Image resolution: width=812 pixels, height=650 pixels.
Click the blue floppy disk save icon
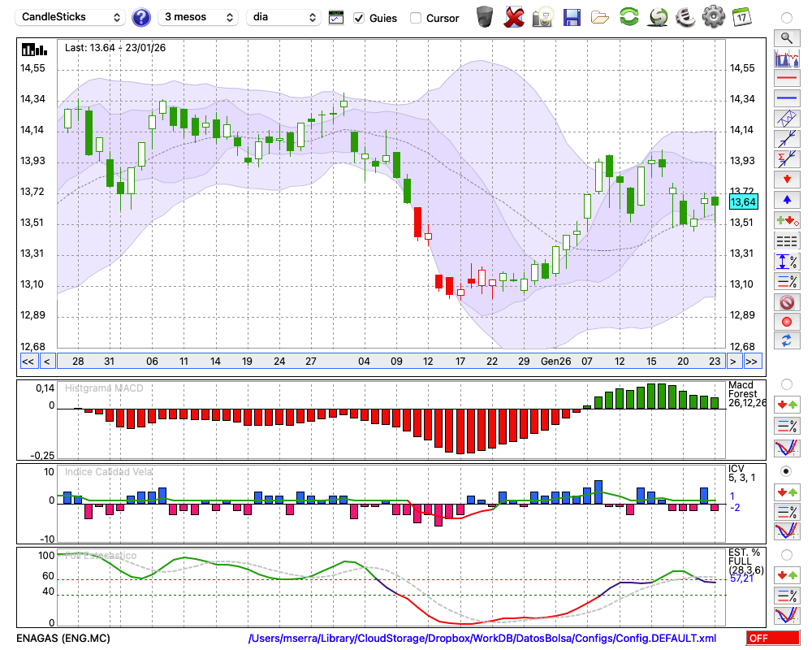tap(572, 17)
